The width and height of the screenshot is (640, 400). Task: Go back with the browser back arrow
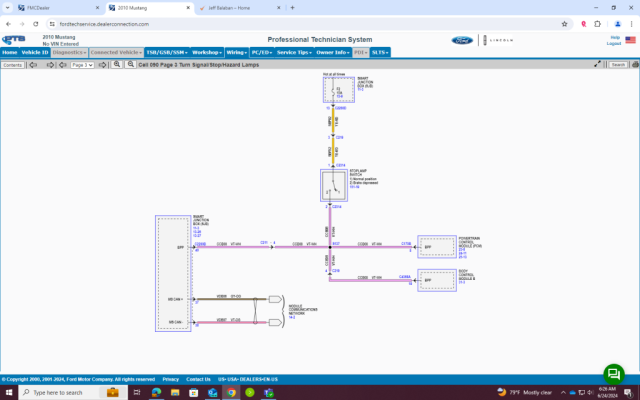coord(9,24)
